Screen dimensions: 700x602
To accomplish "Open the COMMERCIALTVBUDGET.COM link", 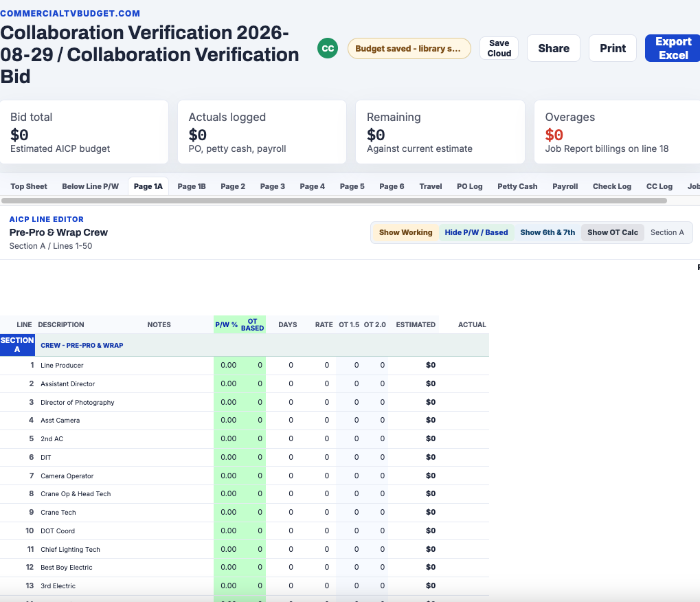I will pos(70,13).
